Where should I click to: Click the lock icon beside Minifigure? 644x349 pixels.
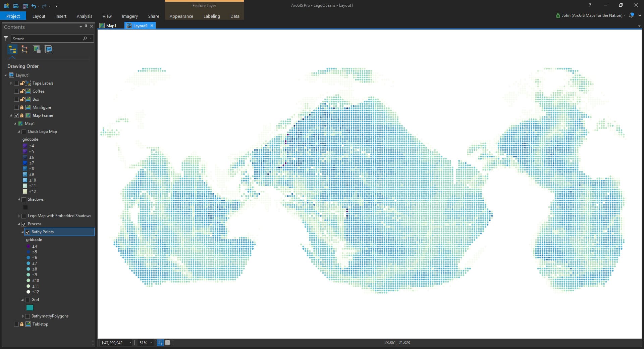pyautogui.click(x=22, y=107)
